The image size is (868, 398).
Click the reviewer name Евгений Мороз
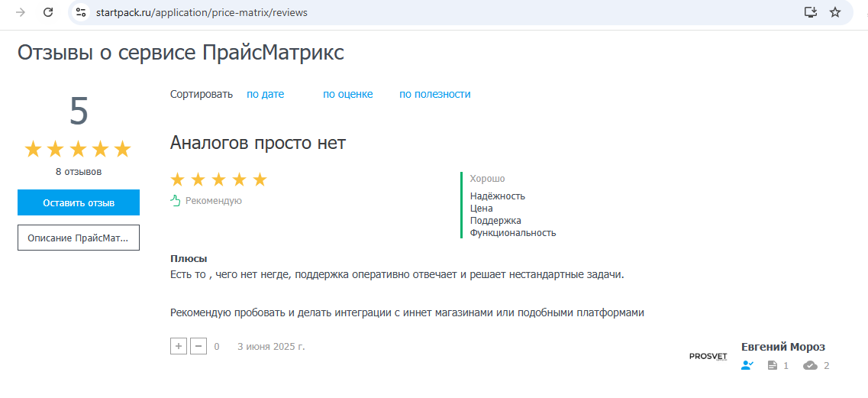click(x=782, y=347)
